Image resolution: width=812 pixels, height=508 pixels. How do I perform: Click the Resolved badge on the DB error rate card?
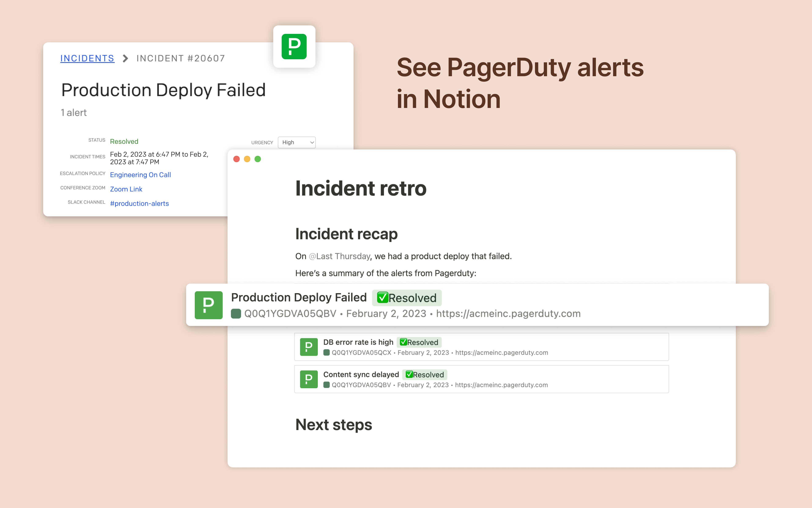coord(419,342)
